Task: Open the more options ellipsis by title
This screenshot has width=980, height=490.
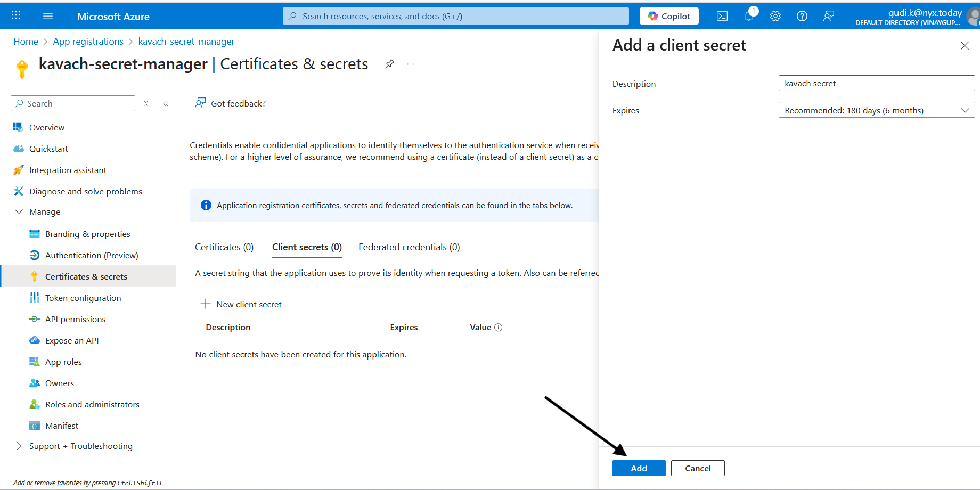Action: click(411, 64)
